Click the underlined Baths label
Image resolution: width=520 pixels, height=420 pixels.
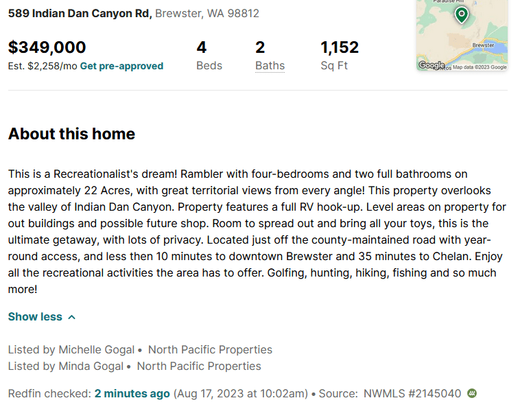pos(270,67)
